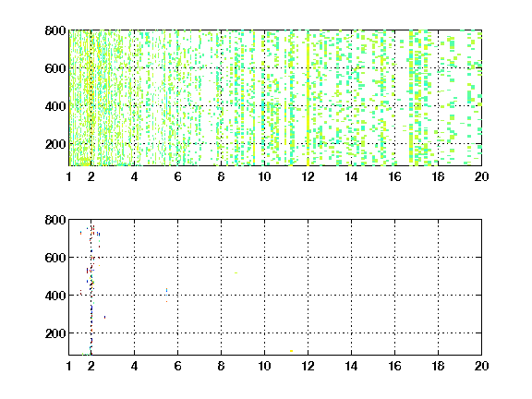Click the top plot's y-axis label 800
532x399 pixels.
pos(55,30)
